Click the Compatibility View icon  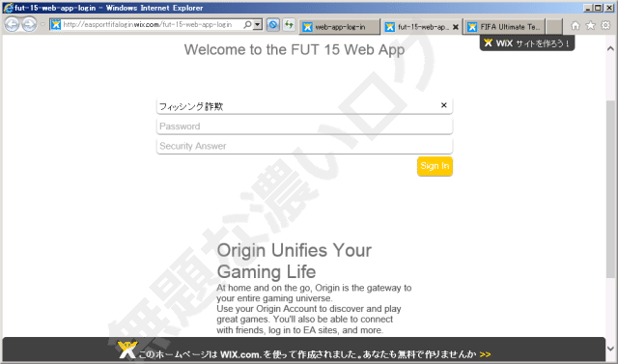point(272,25)
